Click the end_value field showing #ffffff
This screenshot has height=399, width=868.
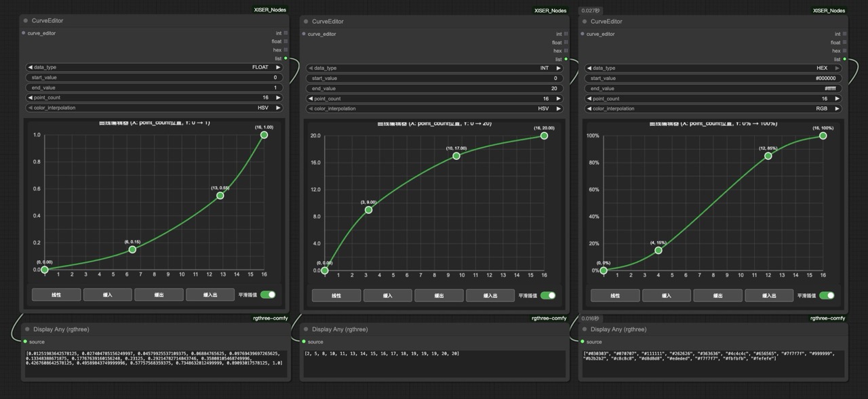click(713, 88)
